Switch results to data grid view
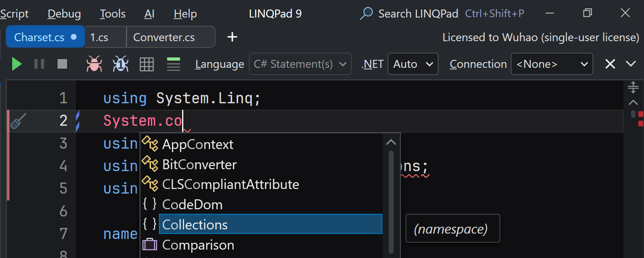This screenshot has width=644, height=258. (147, 64)
